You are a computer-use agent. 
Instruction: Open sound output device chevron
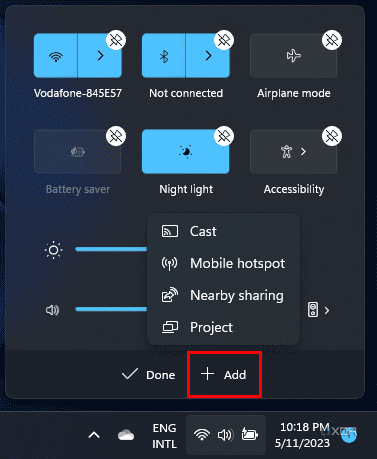[x=327, y=311]
